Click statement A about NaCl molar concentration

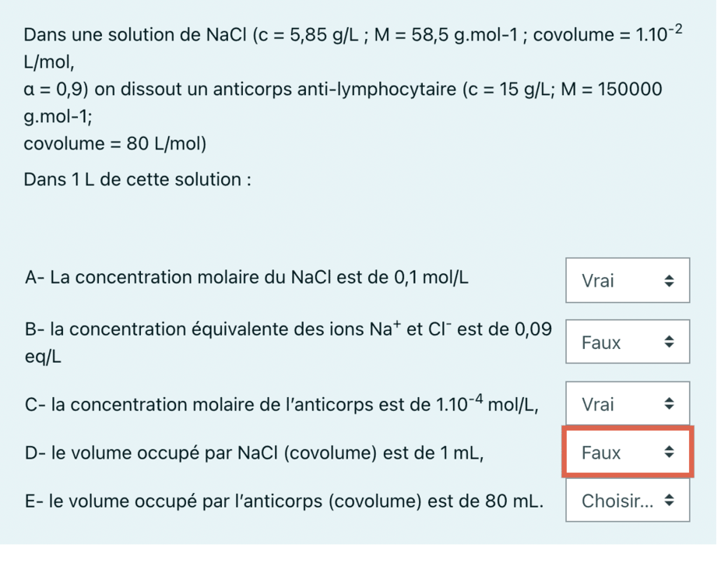click(x=247, y=278)
